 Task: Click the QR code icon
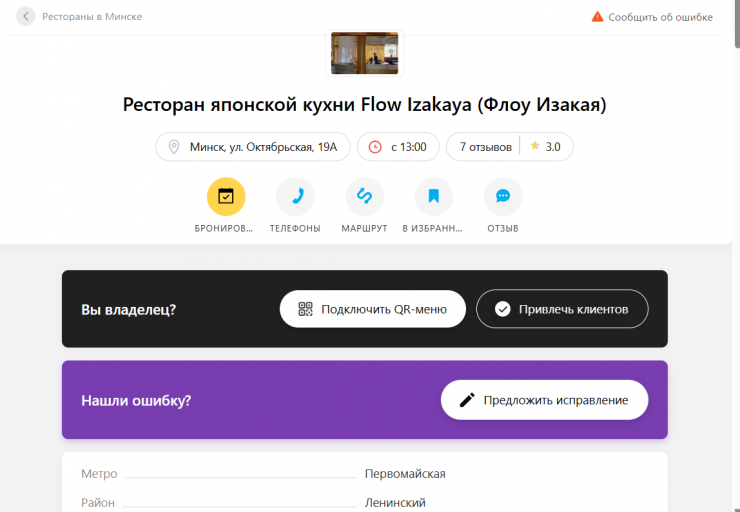pyautogui.click(x=305, y=309)
